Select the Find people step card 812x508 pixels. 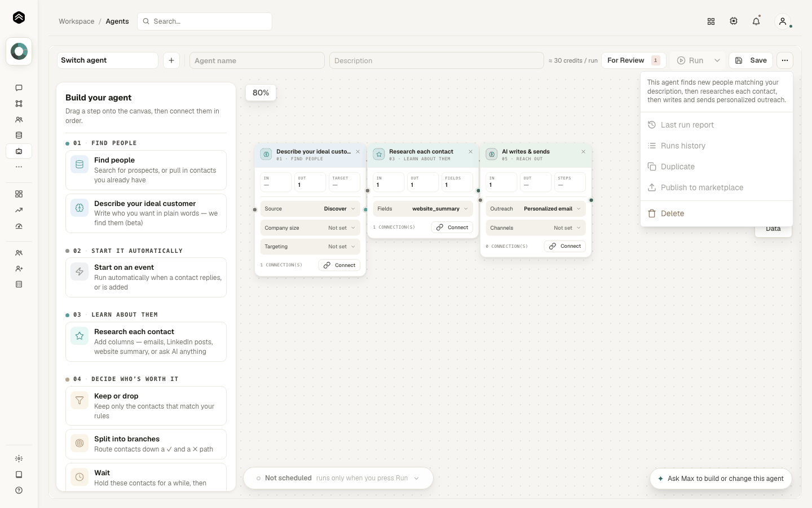coord(146,170)
